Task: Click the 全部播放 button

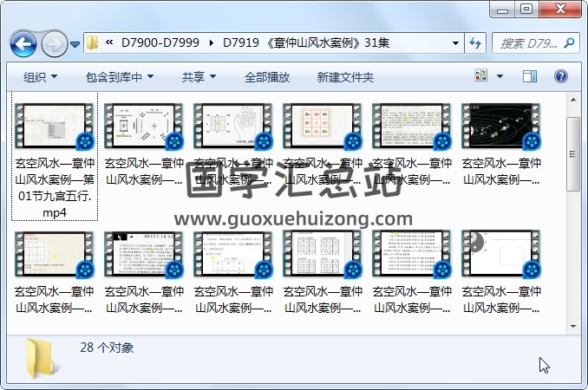Action: [x=267, y=77]
